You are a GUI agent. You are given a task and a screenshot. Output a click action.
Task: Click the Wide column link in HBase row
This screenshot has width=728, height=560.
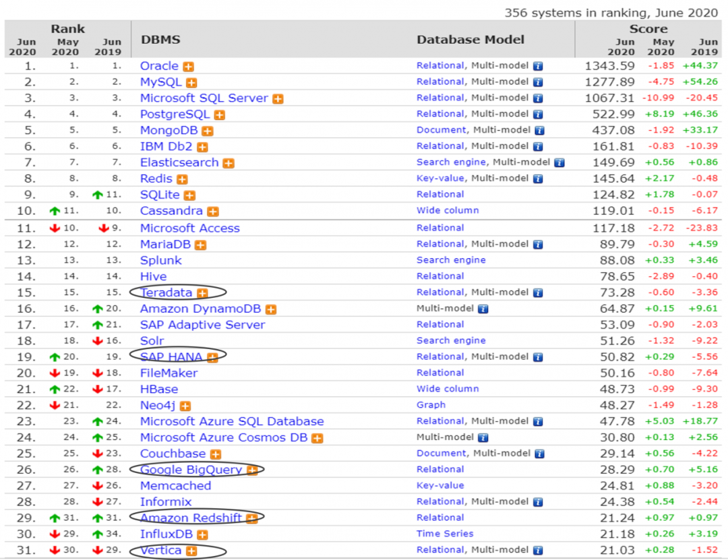(448, 389)
